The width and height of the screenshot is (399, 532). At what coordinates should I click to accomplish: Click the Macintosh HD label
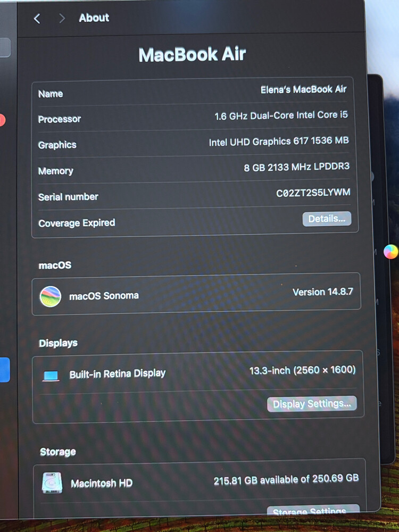(102, 483)
